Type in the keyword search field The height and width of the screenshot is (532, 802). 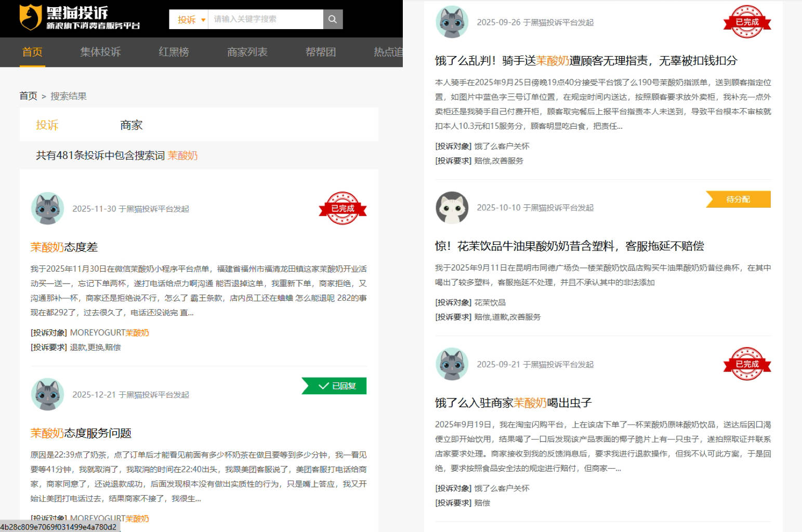click(x=265, y=19)
